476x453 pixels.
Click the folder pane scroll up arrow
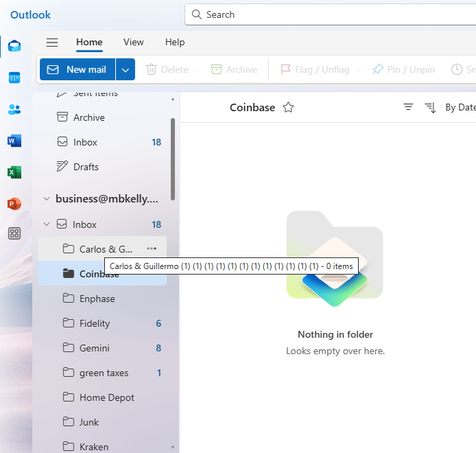tap(173, 99)
